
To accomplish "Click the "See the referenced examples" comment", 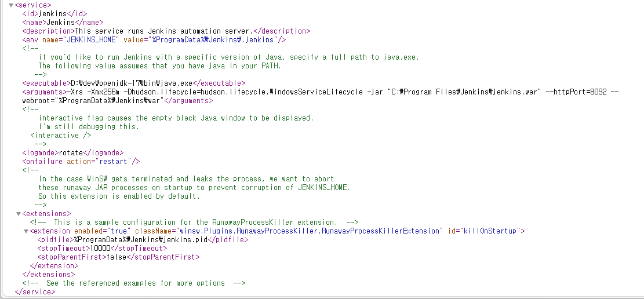I will (x=134, y=283).
